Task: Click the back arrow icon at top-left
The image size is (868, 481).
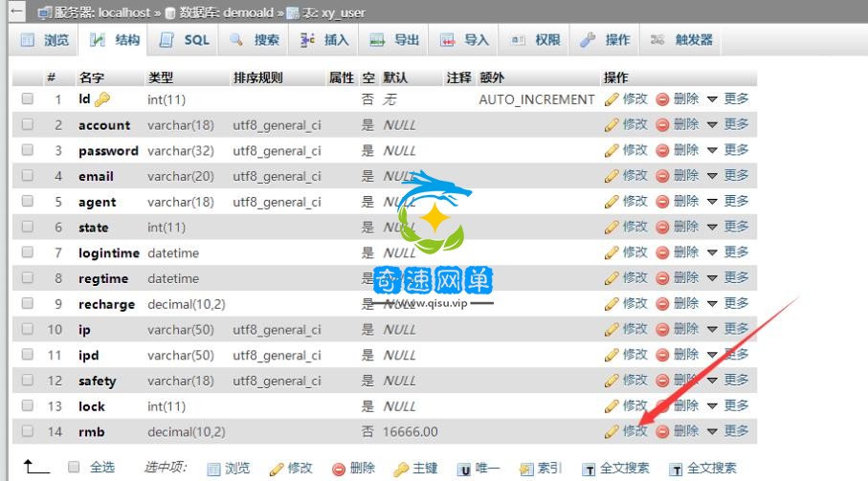Action: pyautogui.click(x=16, y=11)
